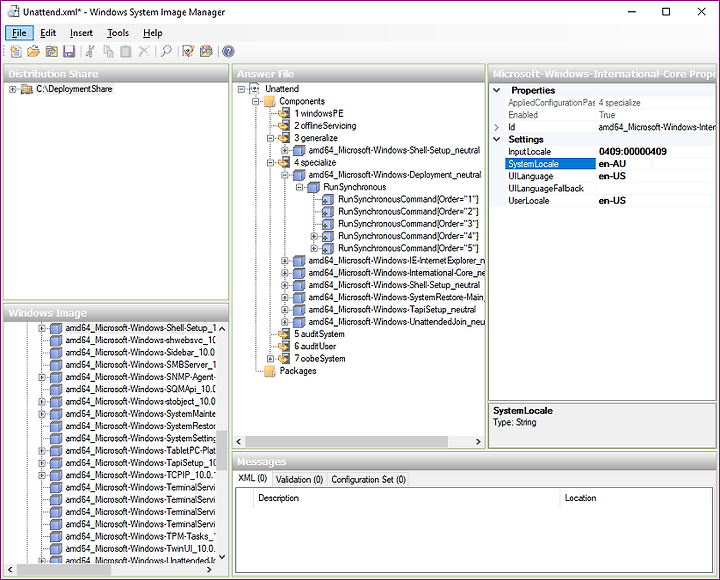Edit the SystemLocale value en-AU
The width and height of the screenshot is (720, 580).
(656, 164)
